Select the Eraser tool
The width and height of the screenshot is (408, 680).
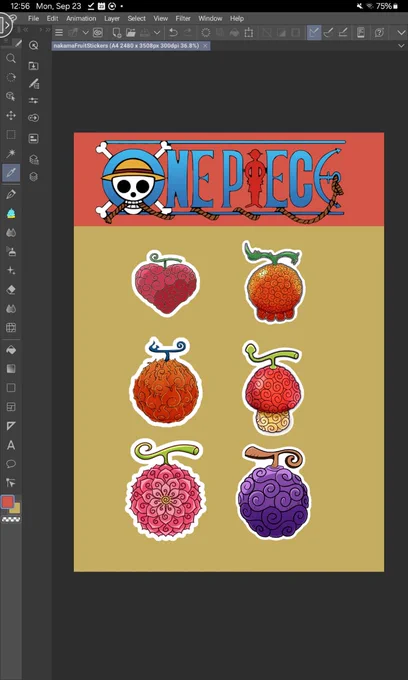pyautogui.click(x=11, y=290)
